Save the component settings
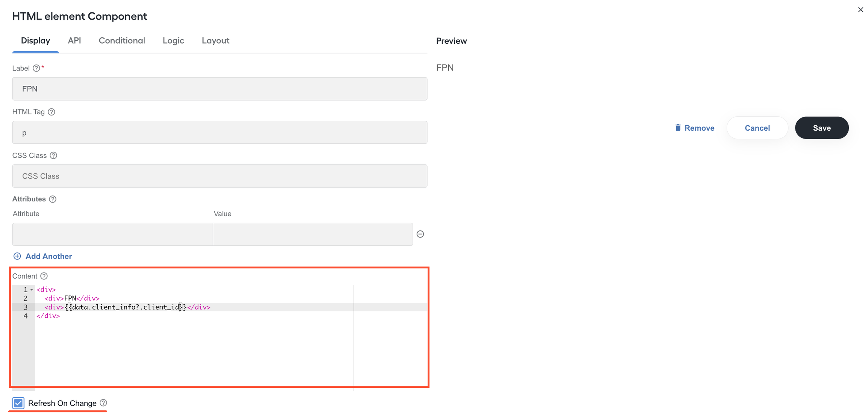 (822, 128)
